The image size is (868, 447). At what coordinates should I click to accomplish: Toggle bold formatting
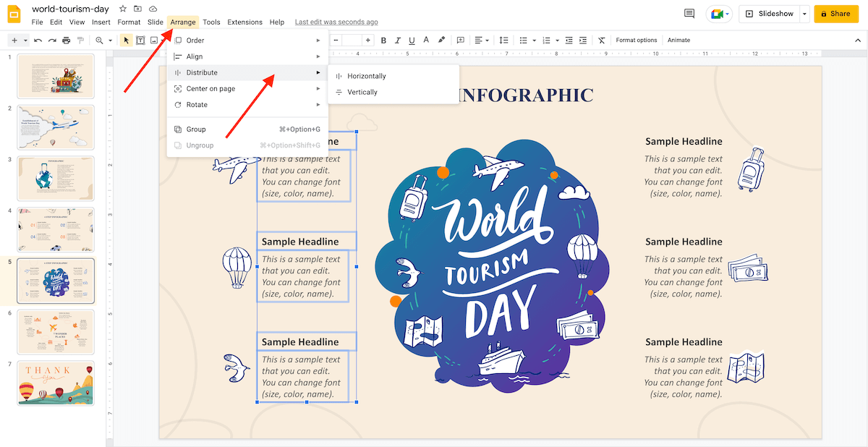pos(384,41)
